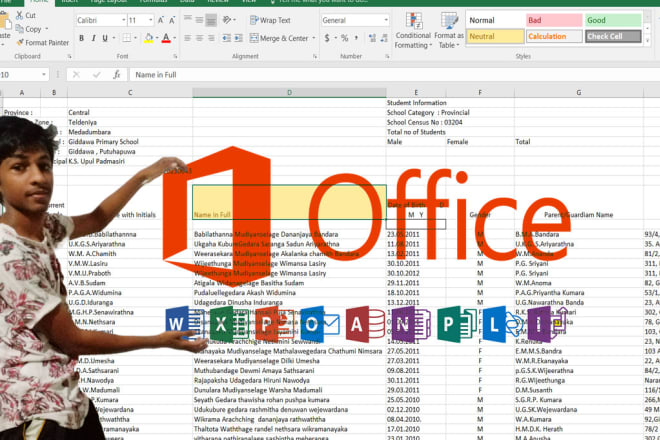Apply Bad cell style
Screen dimensions: 660x440
[554, 20]
